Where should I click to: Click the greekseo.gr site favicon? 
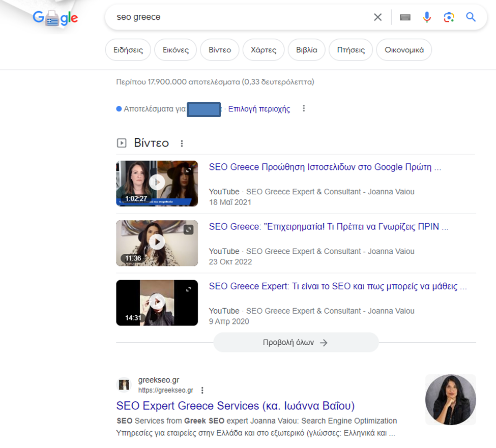[x=124, y=385]
